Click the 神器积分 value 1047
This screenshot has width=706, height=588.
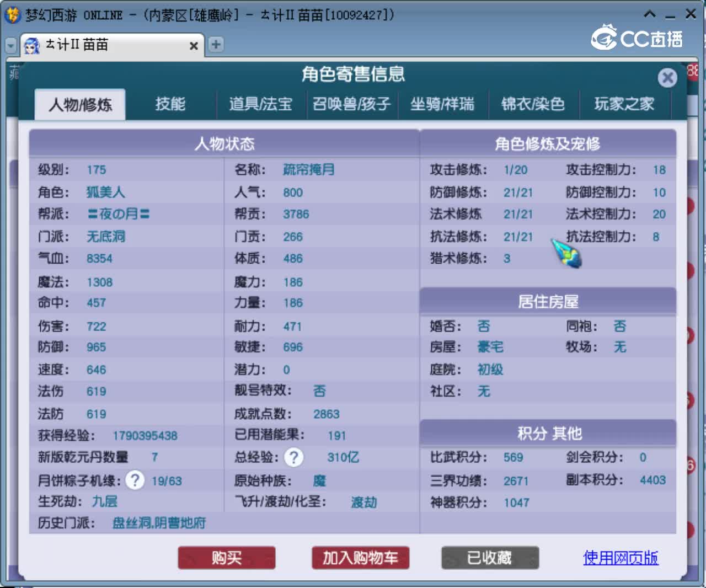516,503
